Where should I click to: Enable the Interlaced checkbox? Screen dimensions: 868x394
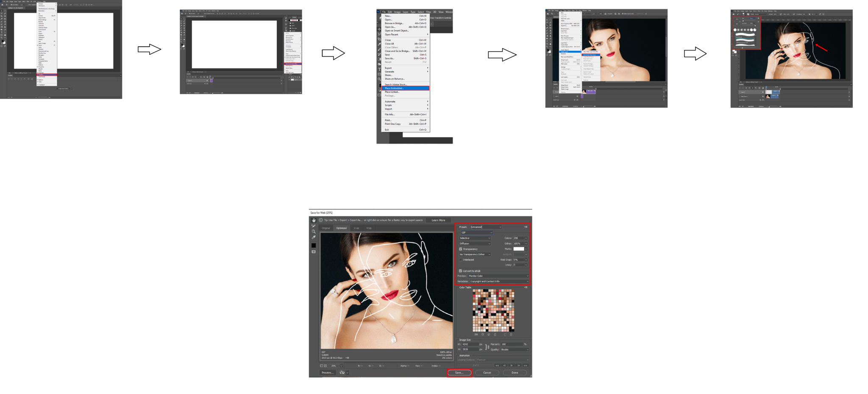click(x=461, y=260)
